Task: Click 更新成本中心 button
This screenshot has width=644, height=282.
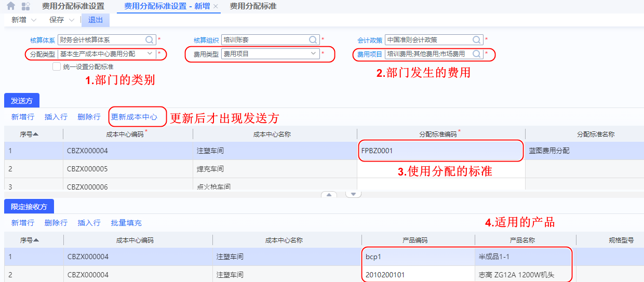Action: [134, 117]
